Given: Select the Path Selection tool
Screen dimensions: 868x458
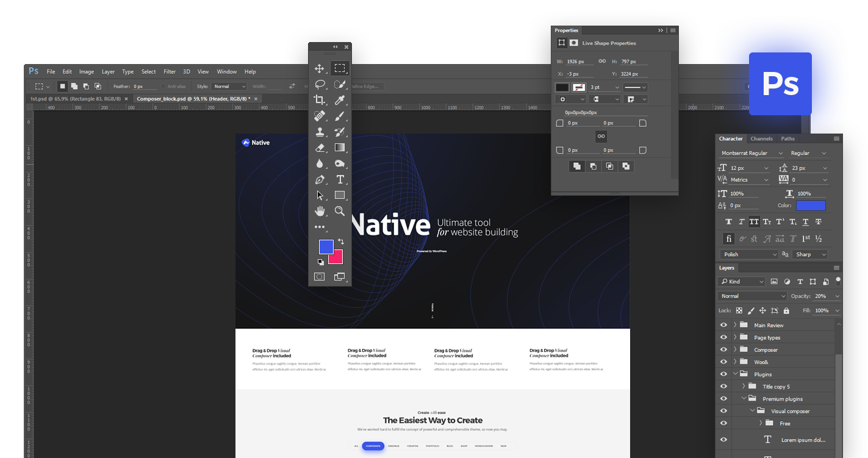Looking at the screenshot, I should pos(320,195).
